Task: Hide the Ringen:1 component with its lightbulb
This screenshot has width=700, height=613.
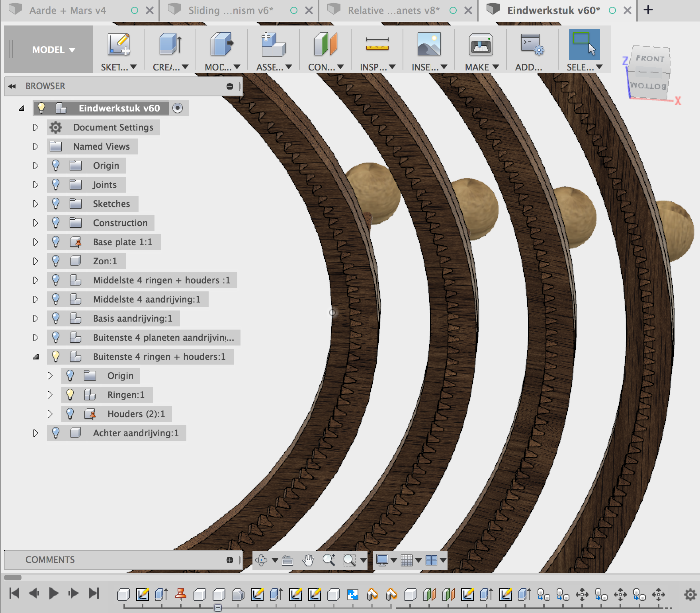Action: 71,395
